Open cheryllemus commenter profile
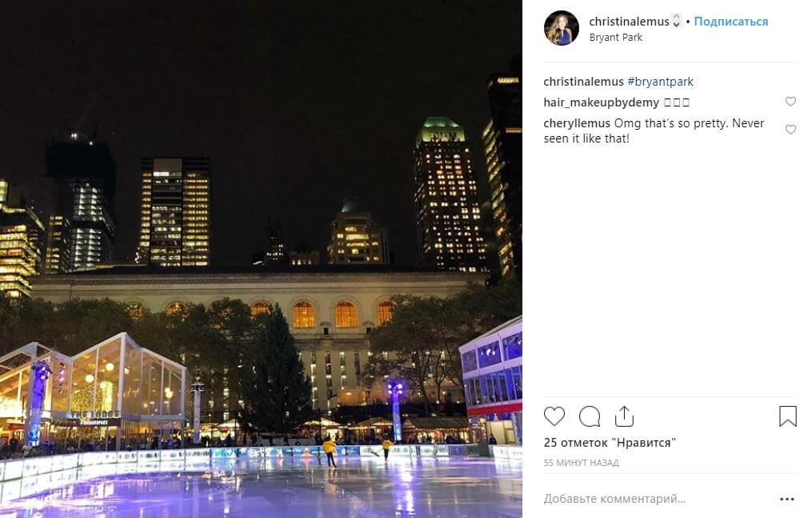 point(577,123)
